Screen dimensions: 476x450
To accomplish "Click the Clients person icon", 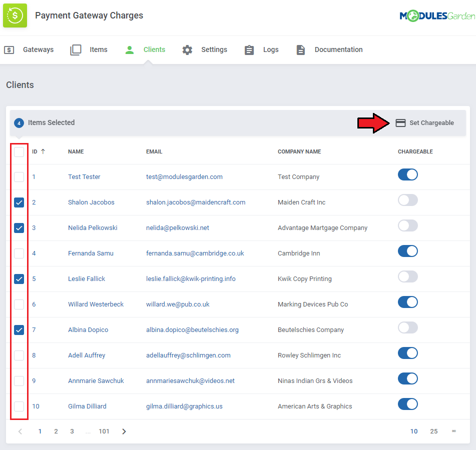I will coord(130,49).
